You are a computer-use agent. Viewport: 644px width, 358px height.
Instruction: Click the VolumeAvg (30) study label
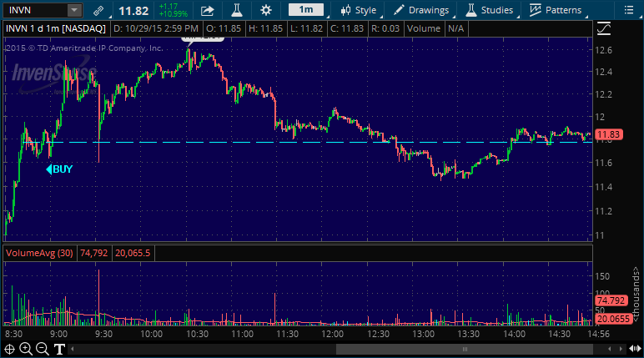39,253
